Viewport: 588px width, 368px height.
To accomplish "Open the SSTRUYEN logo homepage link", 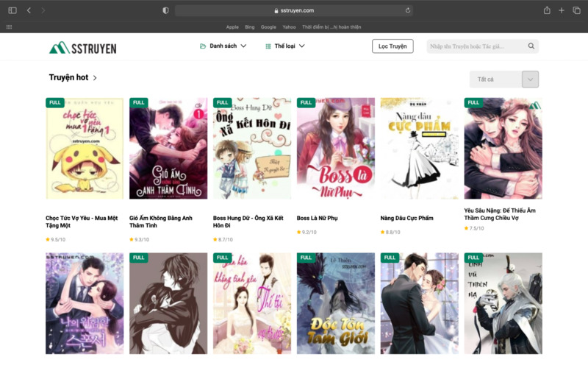I will click(83, 48).
